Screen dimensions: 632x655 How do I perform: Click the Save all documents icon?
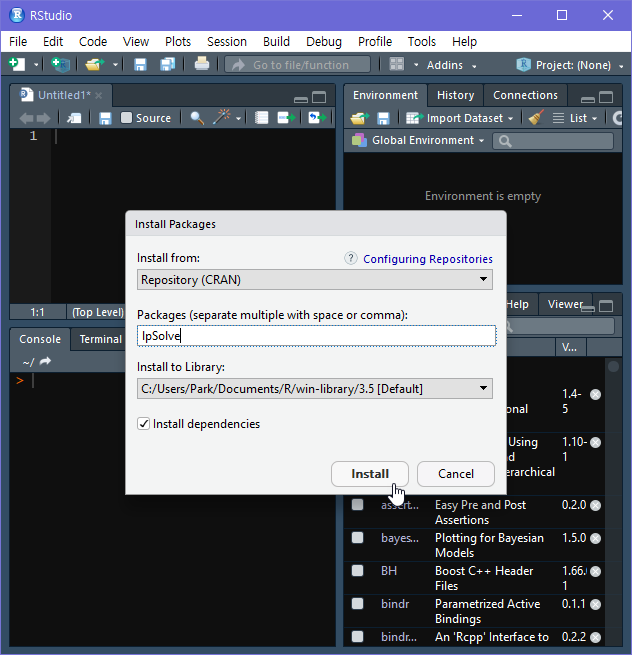click(168, 65)
